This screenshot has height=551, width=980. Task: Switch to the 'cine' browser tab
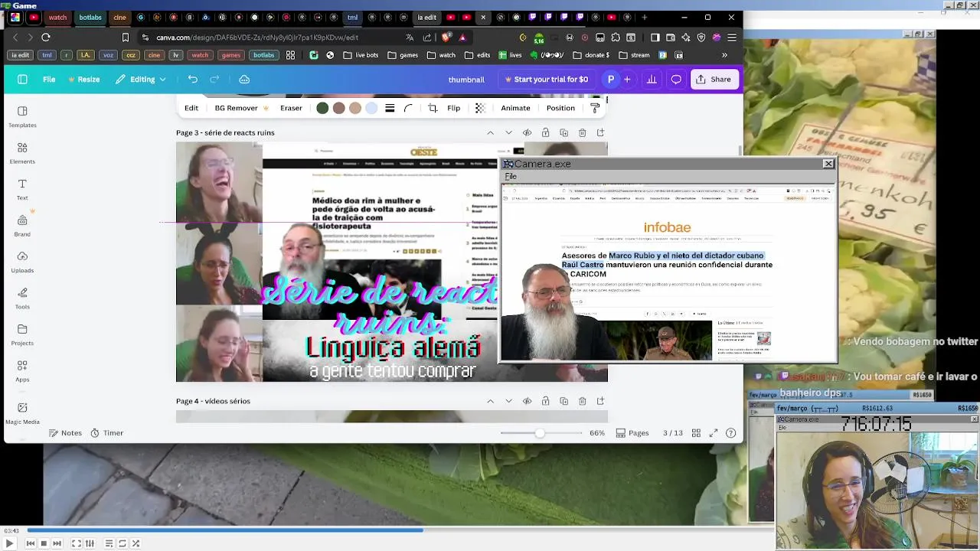click(119, 17)
